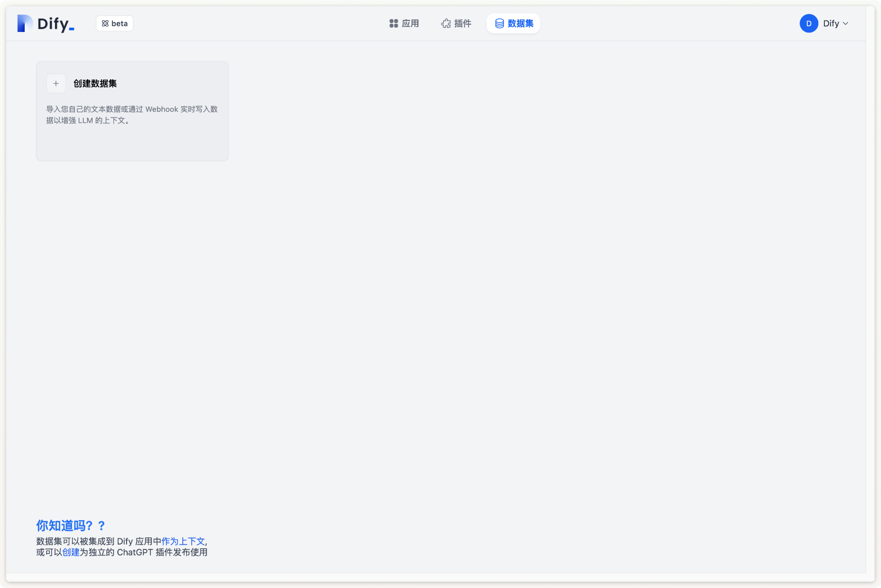The height and width of the screenshot is (588, 881).
Task: Click the 创建数据集 card title
Action: coord(95,84)
